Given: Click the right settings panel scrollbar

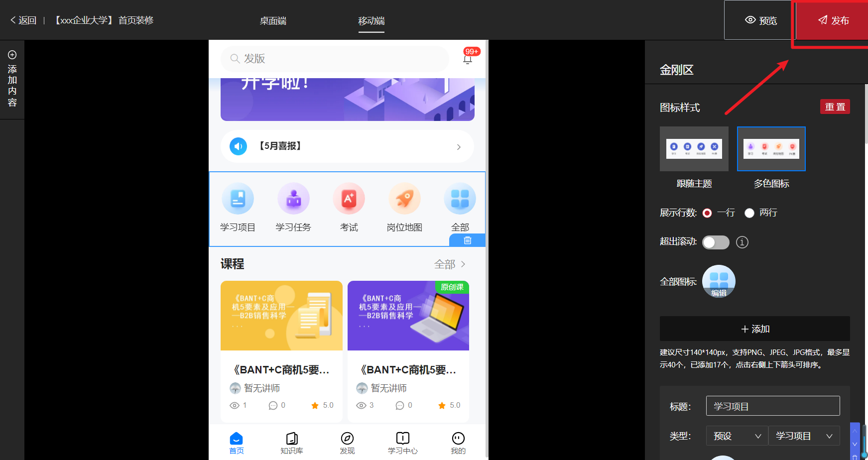Looking at the screenshot, I should 867,114.
